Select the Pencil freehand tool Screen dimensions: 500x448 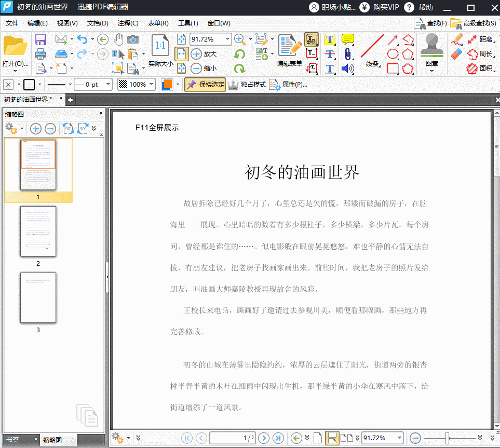[456, 39]
